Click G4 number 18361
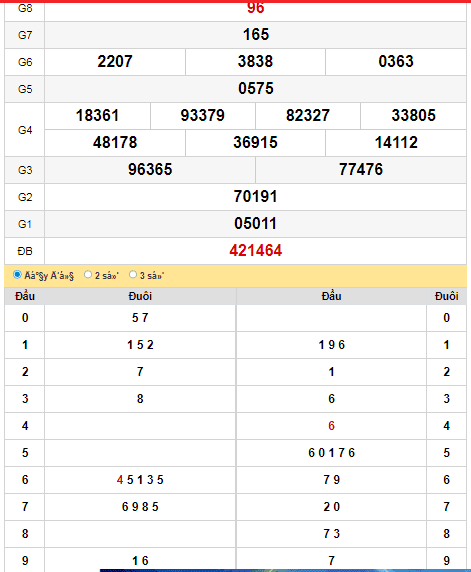Viewport: 471px width, 572px height. click(97, 116)
